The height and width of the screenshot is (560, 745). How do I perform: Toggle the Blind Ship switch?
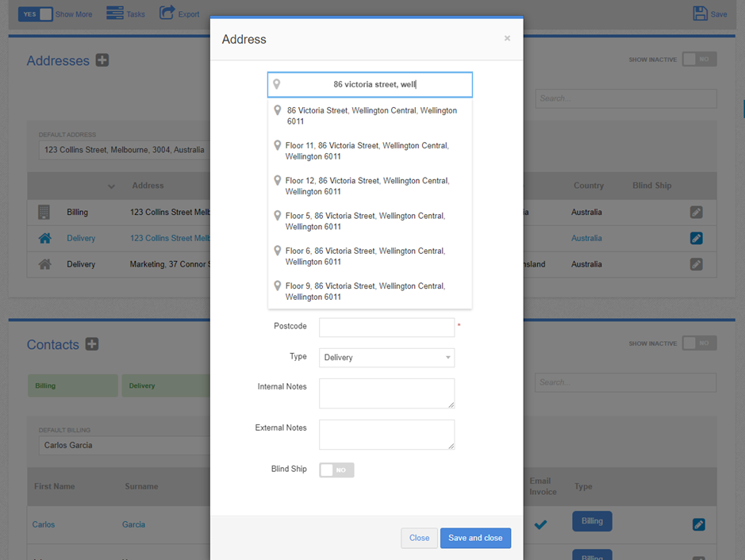click(336, 470)
